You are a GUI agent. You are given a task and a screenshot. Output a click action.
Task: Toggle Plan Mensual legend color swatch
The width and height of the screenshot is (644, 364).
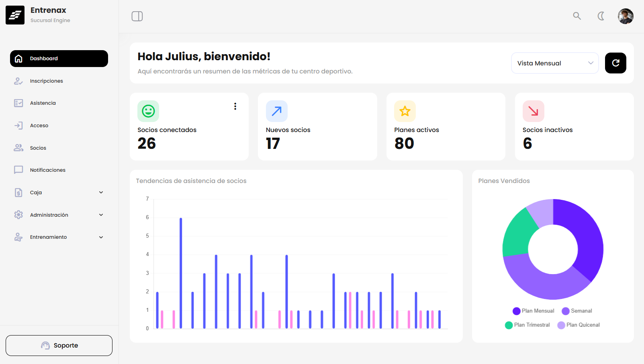point(517,311)
